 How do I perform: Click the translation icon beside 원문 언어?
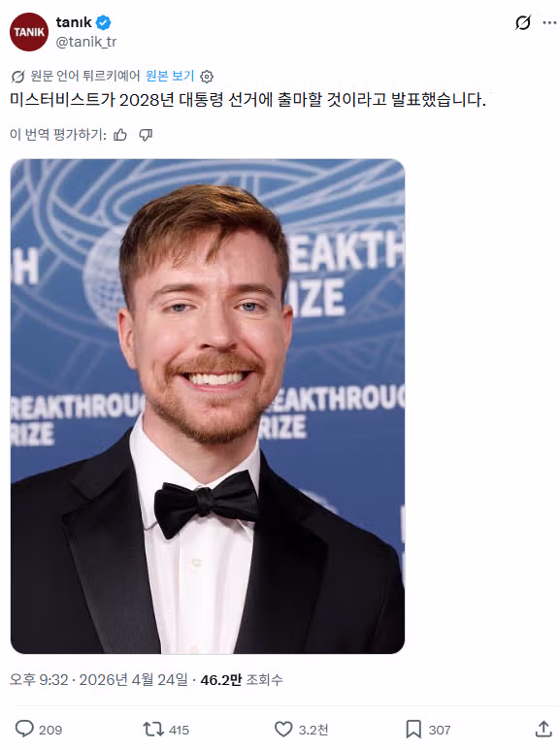(x=17, y=76)
